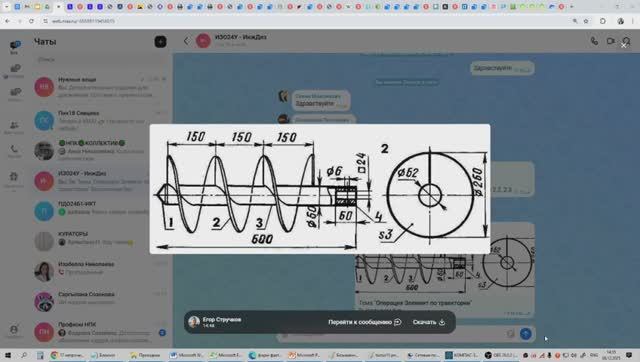Click the blue send message button

526,334
